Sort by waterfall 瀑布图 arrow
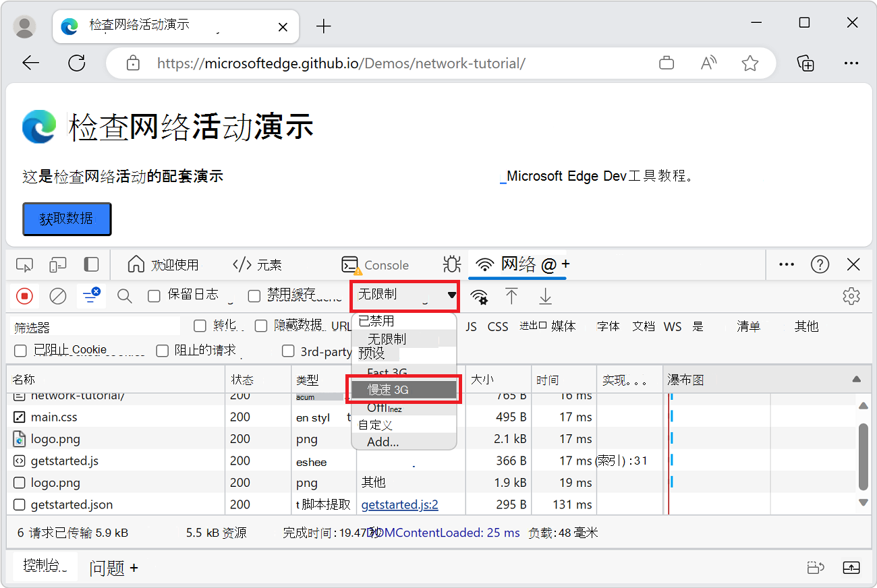 (856, 380)
